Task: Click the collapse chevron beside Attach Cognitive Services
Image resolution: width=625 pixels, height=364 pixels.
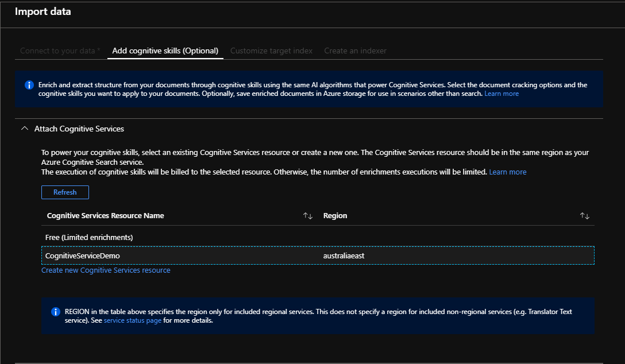Action: [x=24, y=129]
